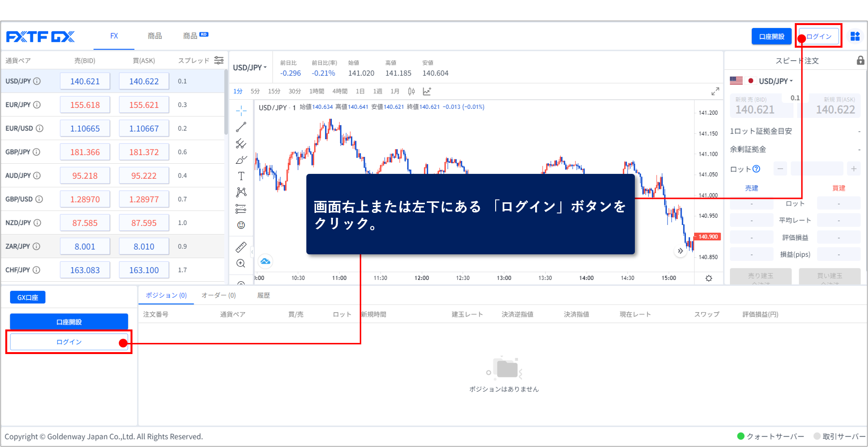Image resolution: width=868 pixels, height=447 pixels.
Task: Open the candlestick chart style selector
Action: pyautogui.click(x=411, y=91)
